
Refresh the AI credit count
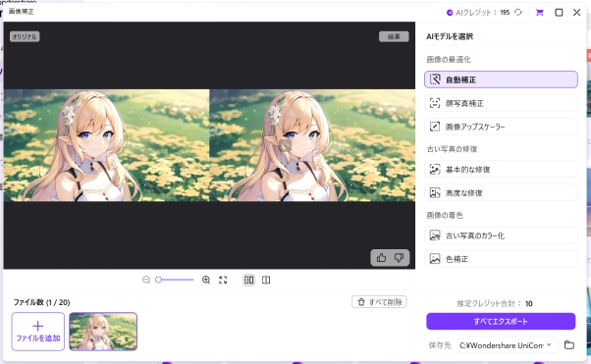pos(518,13)
